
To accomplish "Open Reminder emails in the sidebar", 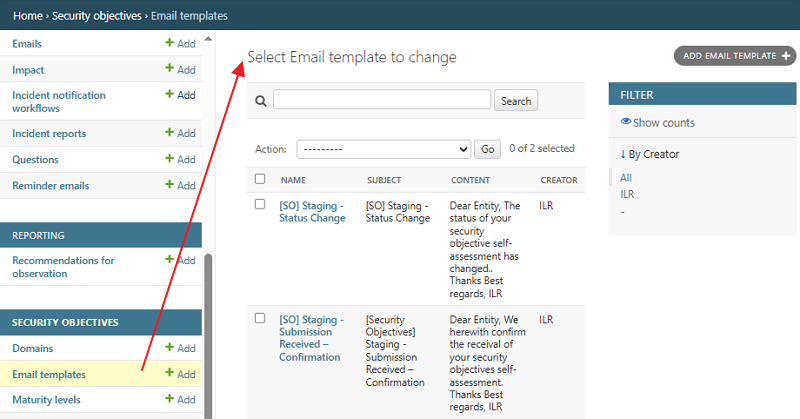I will [51, 186].
